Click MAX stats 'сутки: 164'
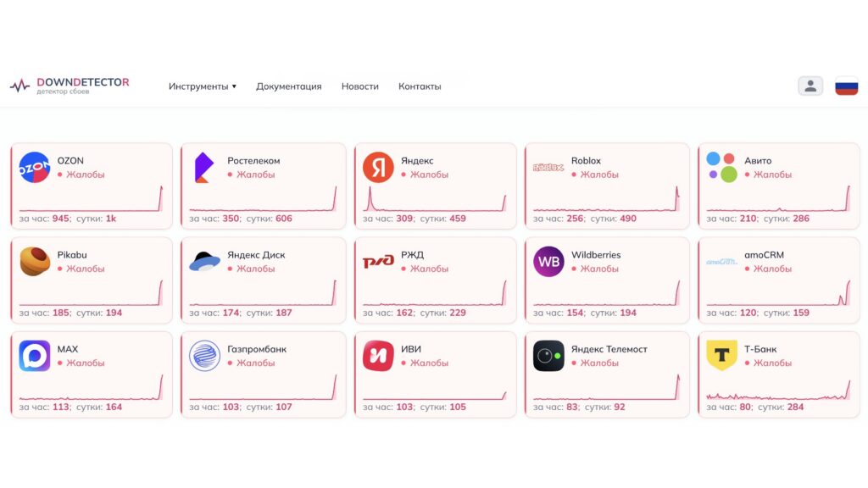 click(99, 407)
